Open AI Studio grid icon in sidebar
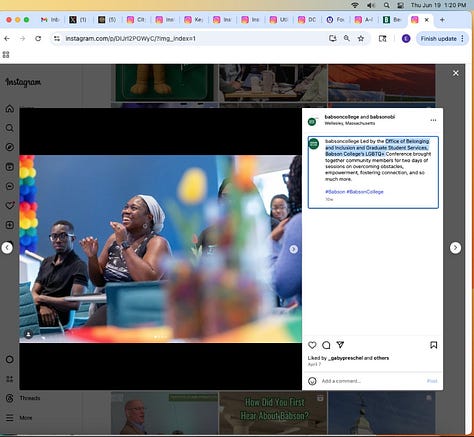 [10, 379]
